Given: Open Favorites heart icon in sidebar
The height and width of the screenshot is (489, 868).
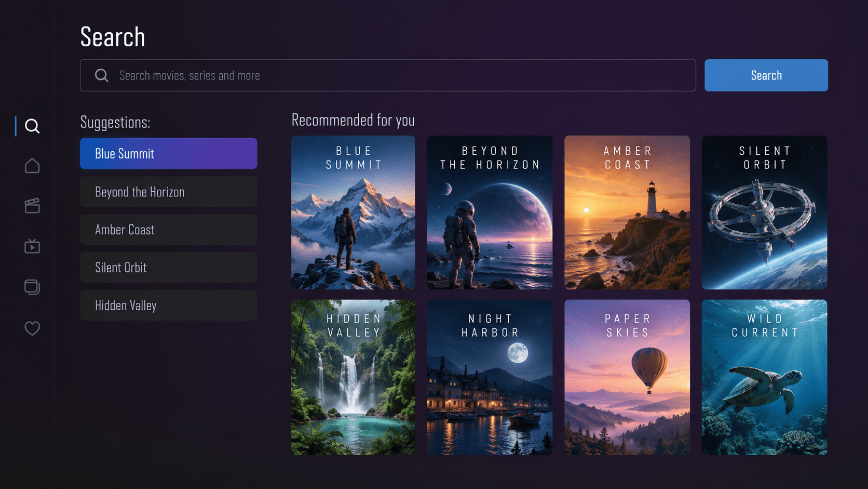Looking at the screenshot, I should [x=32, y=328].
